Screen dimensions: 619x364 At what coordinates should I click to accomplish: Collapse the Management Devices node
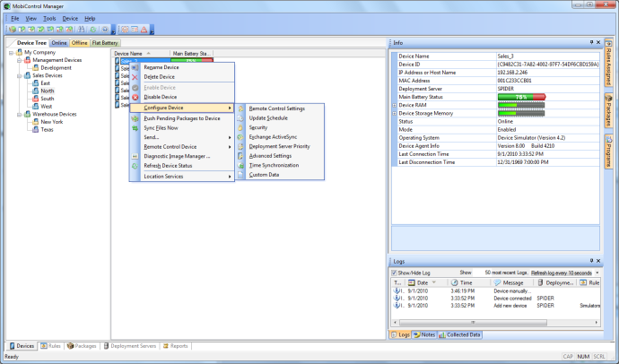point(19,60)
